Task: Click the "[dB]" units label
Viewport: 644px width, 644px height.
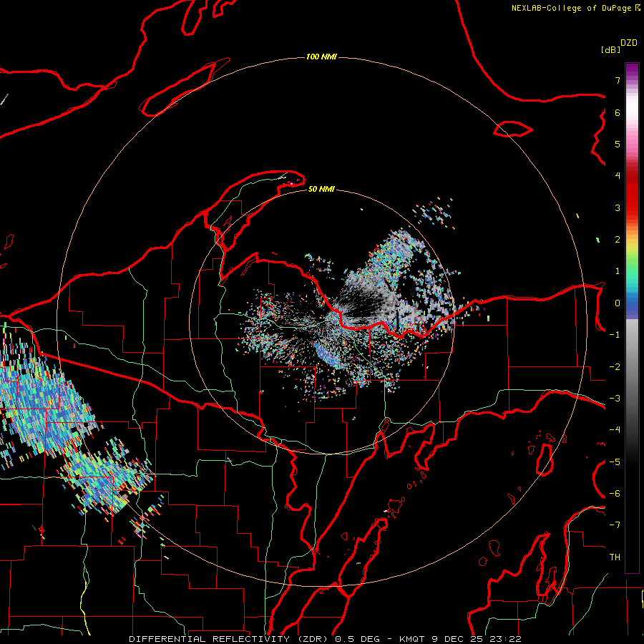Action: click(610, 49)
